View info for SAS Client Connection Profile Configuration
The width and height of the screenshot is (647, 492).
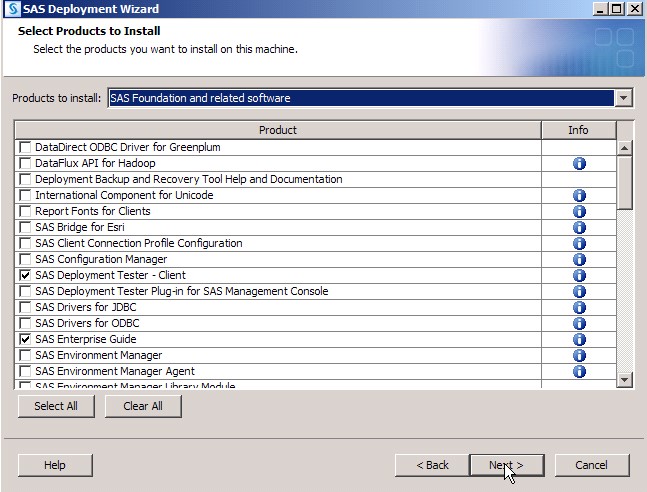click(579, 244)
